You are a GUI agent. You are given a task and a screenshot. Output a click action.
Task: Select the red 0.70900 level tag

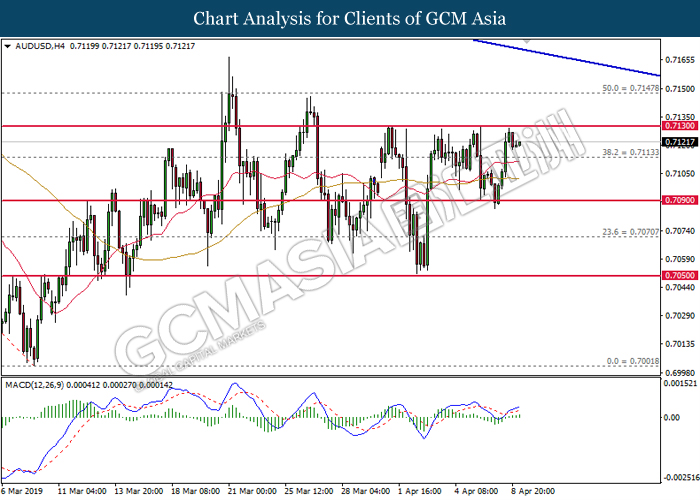click(680, 200)
